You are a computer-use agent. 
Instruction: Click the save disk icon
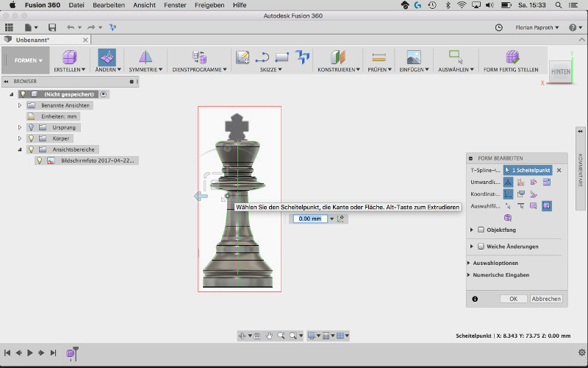click(x=52, y=27)
